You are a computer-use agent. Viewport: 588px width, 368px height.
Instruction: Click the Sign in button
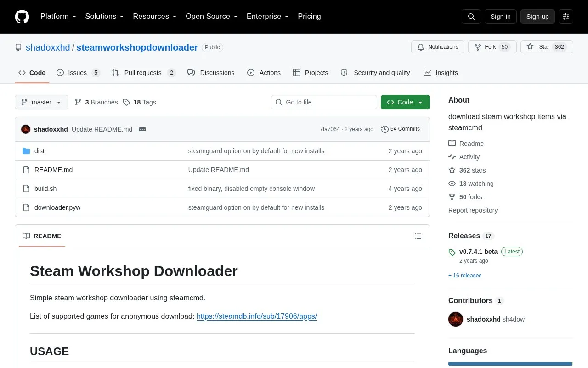tap(501, 17)
